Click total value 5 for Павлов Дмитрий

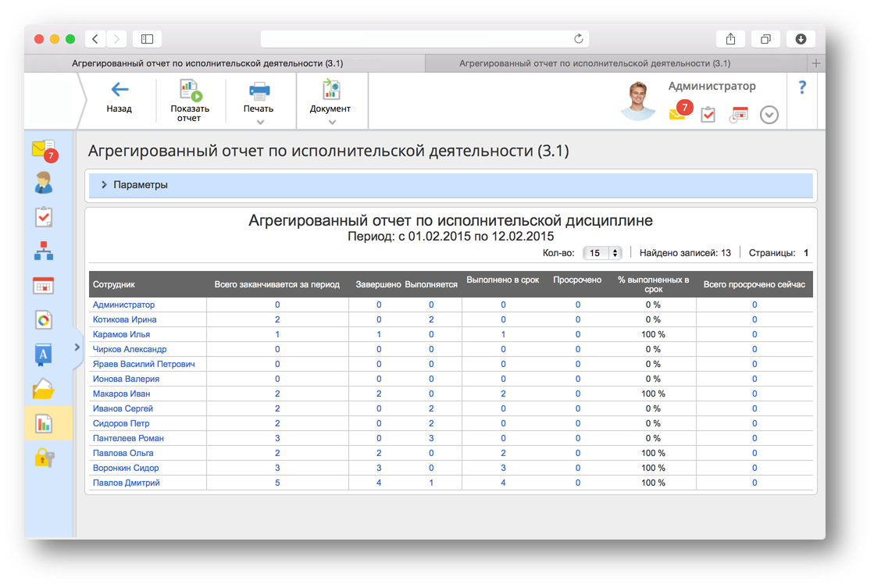[x=277, y=483]
